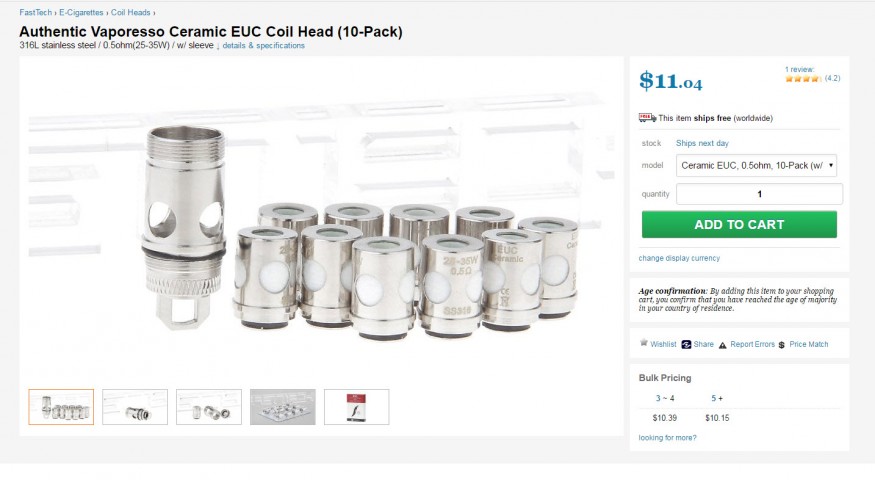Click the free shipping truck icon
The image size is (875, 480).
647,118
